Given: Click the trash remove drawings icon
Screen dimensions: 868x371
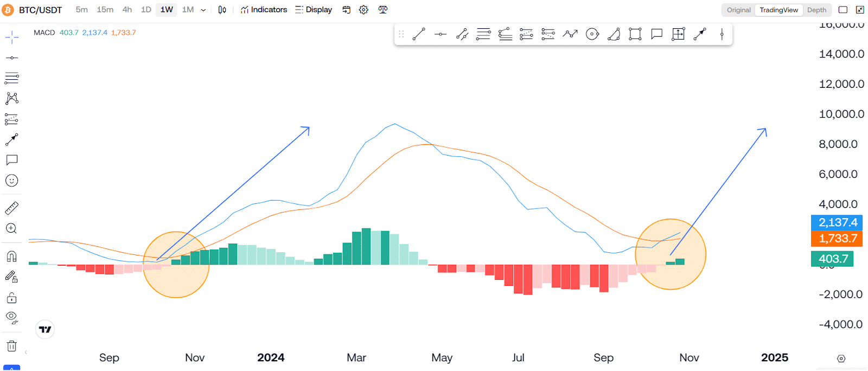Looking at the screenshot, I should (x=12, y=346).
